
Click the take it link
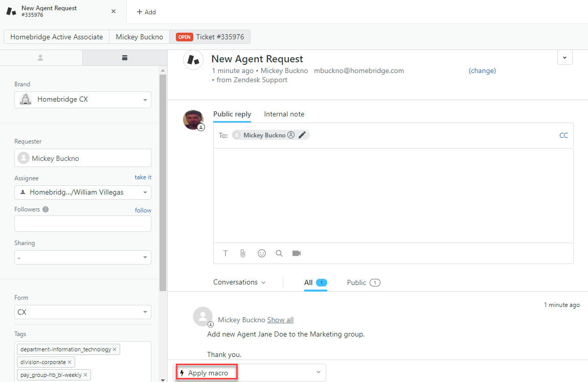(x=143, y=177)
